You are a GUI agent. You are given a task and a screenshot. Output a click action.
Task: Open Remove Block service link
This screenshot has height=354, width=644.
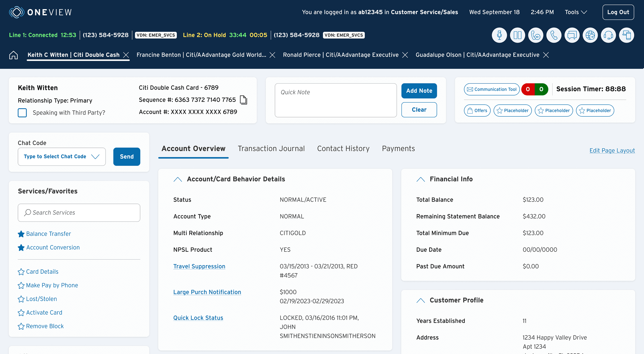coord(45,326)
